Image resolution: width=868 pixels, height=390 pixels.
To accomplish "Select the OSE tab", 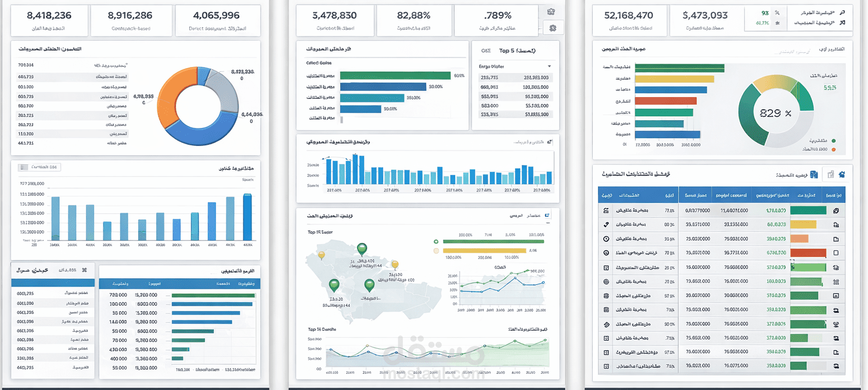I will click(485, 51).
